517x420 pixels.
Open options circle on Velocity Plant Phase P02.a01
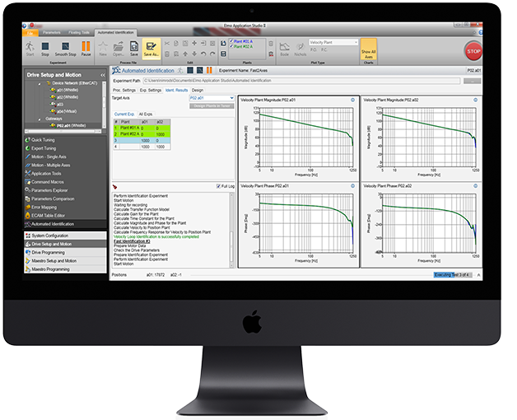click(353, 186)
